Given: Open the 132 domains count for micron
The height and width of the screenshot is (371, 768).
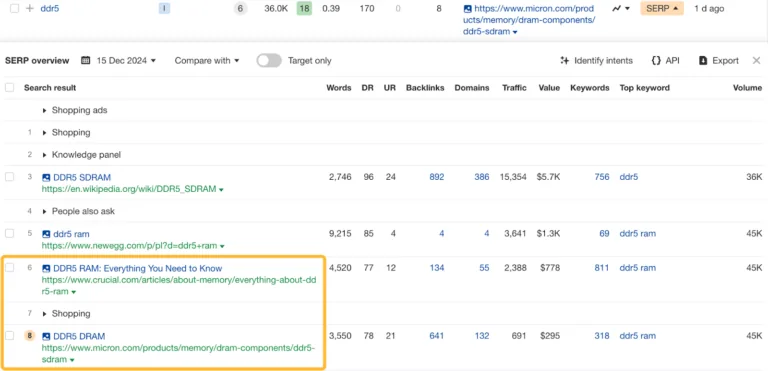Looking at the screenshot, I should tap(482, 336).
